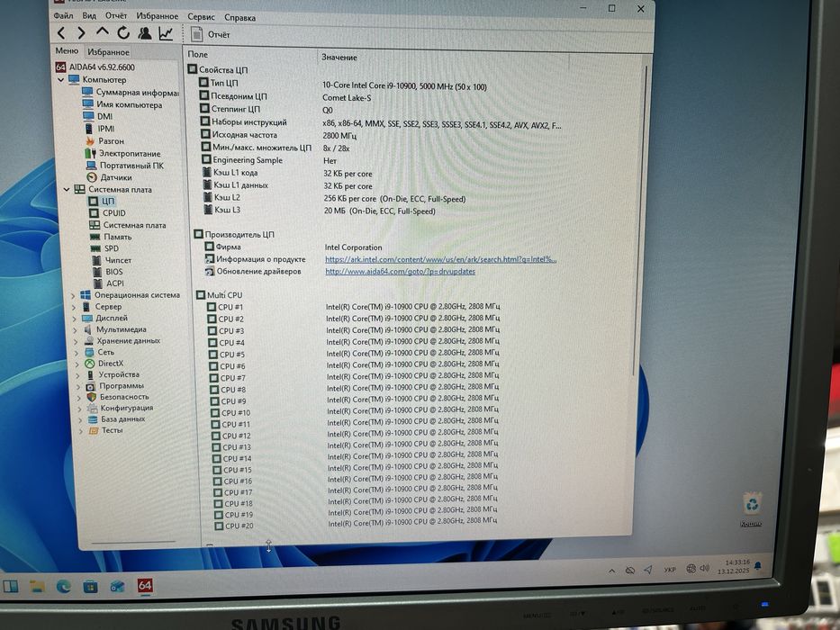The height and width of the screenshot is (630, 840).
Task: Open the aida64.com driver updates link
Action: [400, 271]
